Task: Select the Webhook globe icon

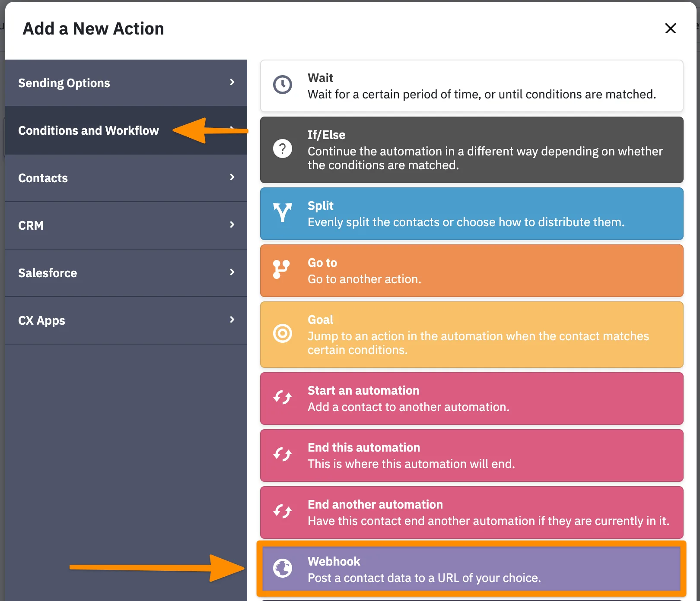Action: click(283, 569)
